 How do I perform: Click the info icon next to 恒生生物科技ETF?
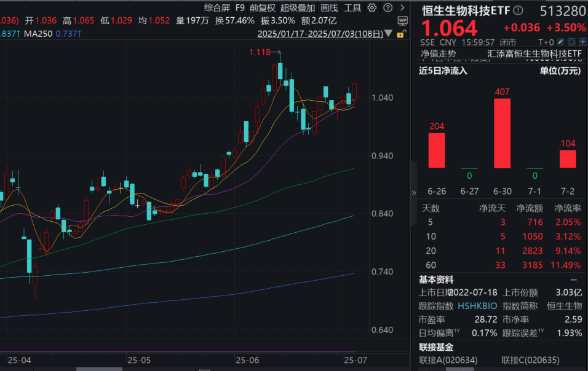point(518,10)
